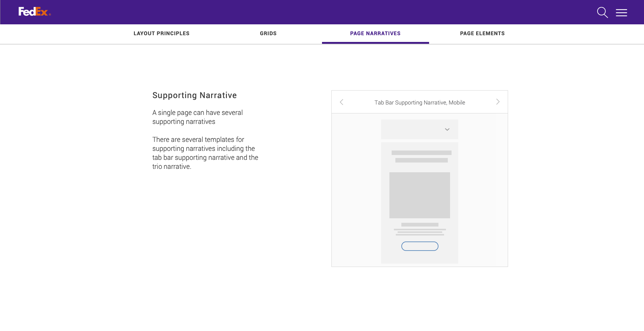Viewport: 644px width, 331px height.
Task: Click the paragraph starting 'A single page'
Action: tap(197, 117)
